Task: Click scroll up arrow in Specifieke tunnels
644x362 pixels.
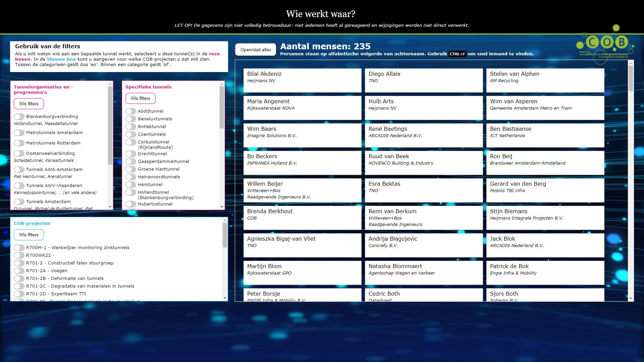Action: (222, 84)
